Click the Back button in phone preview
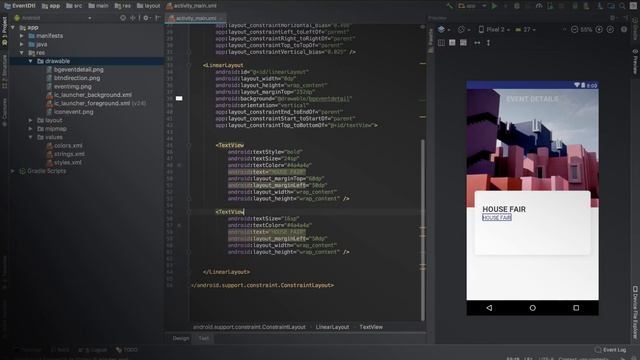640x360 pixels. 489,308
